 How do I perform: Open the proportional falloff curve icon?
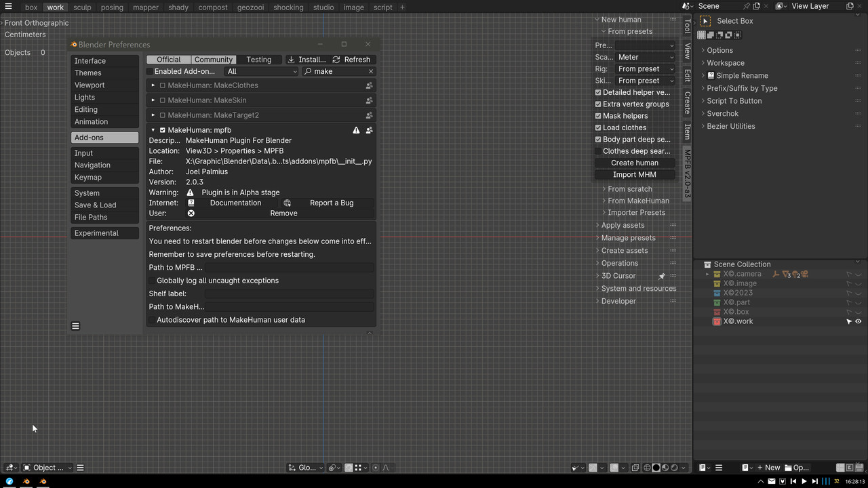tap(386, 468)
